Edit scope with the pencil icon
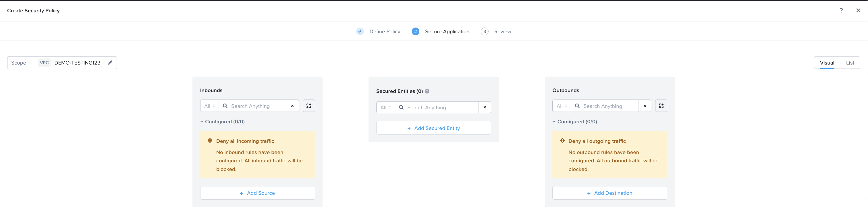Viewport: 868px width, 222px height. tap(110, 63)
